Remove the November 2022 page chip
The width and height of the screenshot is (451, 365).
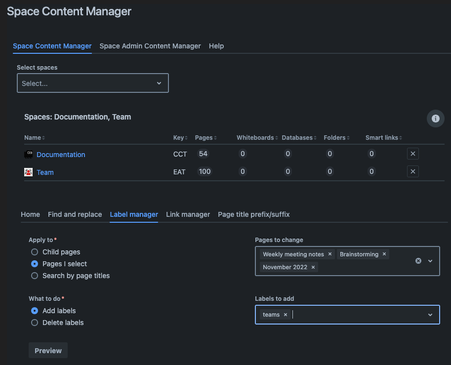(313, 267)
